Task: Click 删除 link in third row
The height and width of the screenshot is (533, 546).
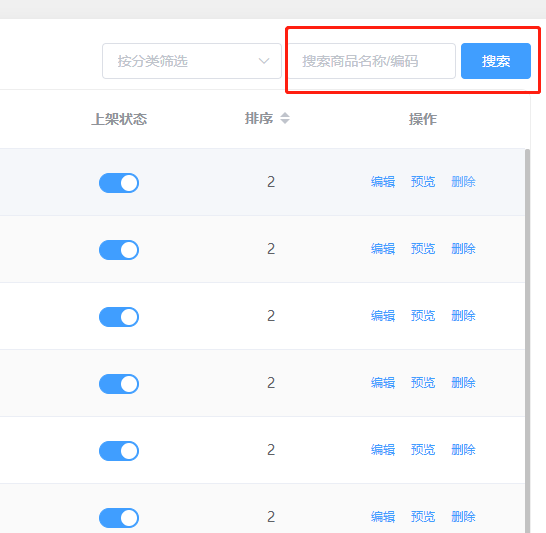Action: click(463, 316)
